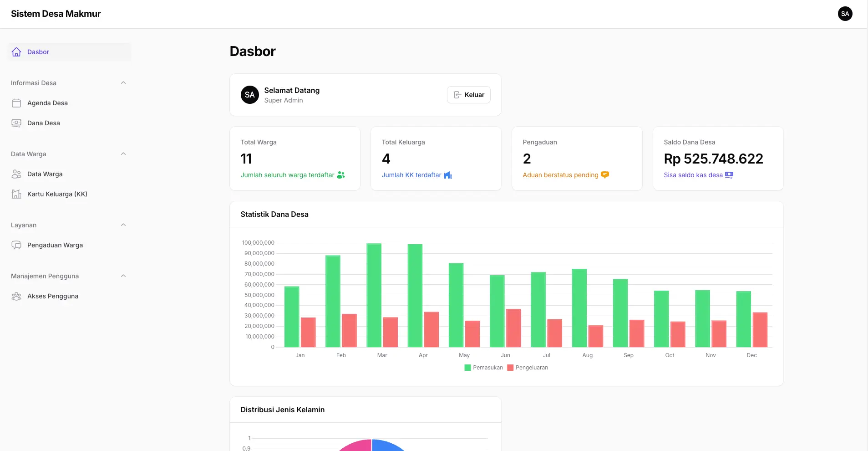Click the Kartu Keluarga building icon
868x451 pixels.
[16, 194]
